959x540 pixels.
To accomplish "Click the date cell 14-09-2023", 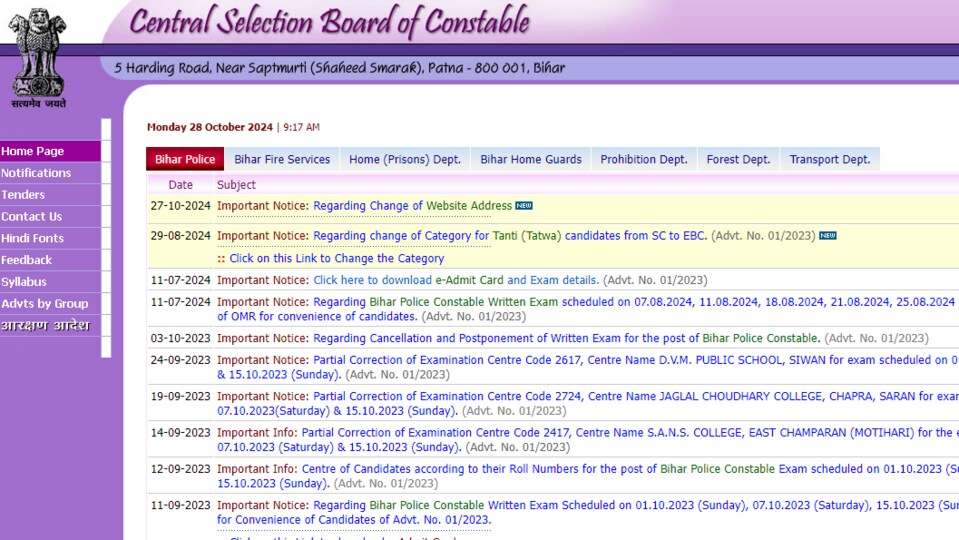I will pos(180,432).
